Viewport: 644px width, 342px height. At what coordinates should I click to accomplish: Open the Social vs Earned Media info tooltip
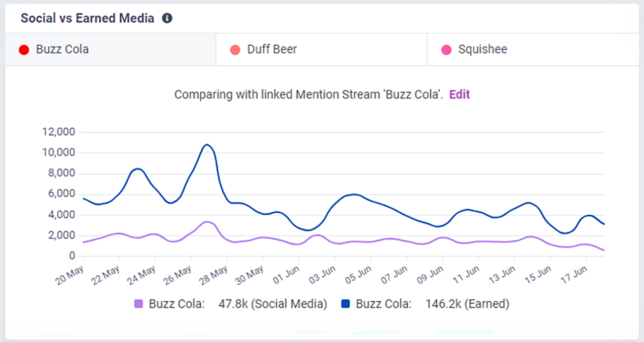[167, 18]
